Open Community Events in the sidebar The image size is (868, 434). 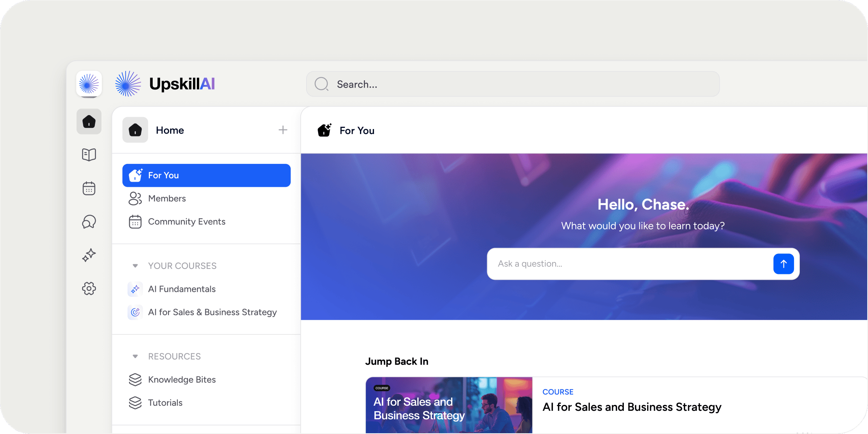coord(207,222)
